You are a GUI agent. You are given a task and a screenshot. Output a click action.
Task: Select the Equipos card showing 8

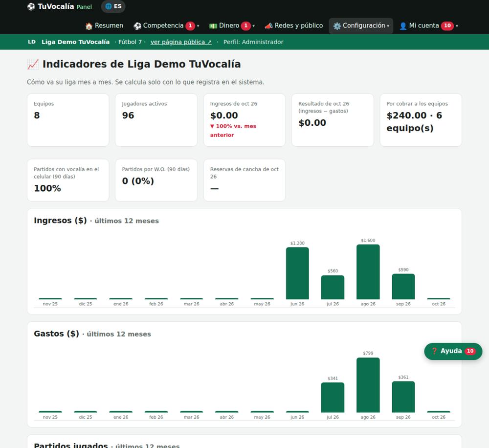[x=68, y=120]
